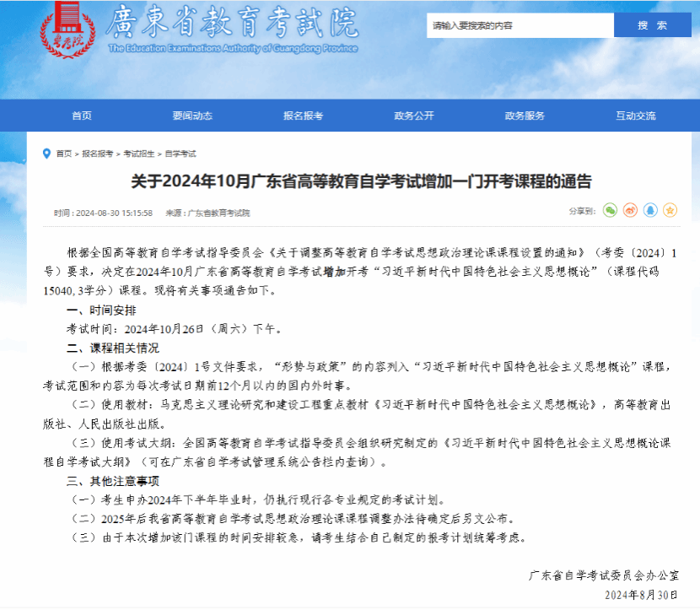Go to 报名报考 in the navigation bar
700x610 pixels.
(303, 116)
